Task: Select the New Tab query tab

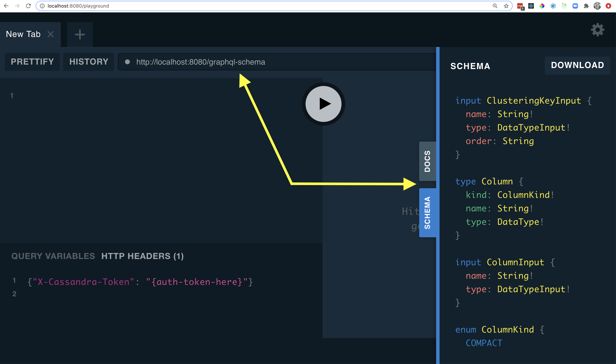Action: click(x=23, y=34)
